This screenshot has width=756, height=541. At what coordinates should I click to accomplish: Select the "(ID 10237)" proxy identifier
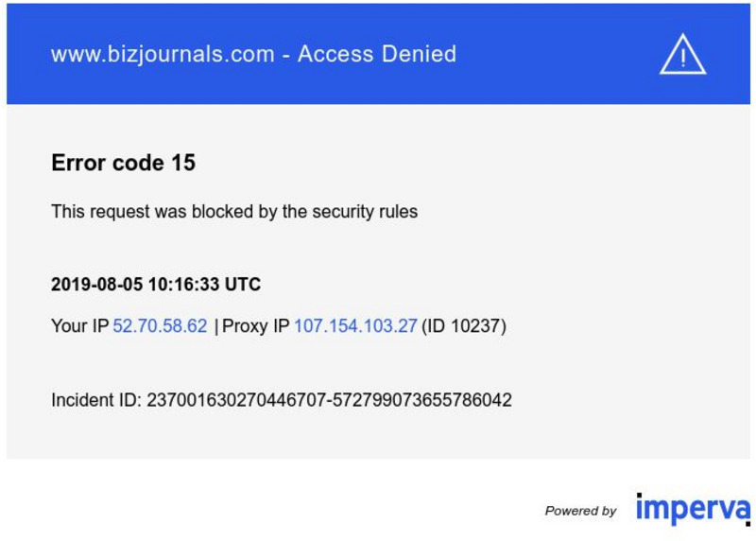click(464, 326)
